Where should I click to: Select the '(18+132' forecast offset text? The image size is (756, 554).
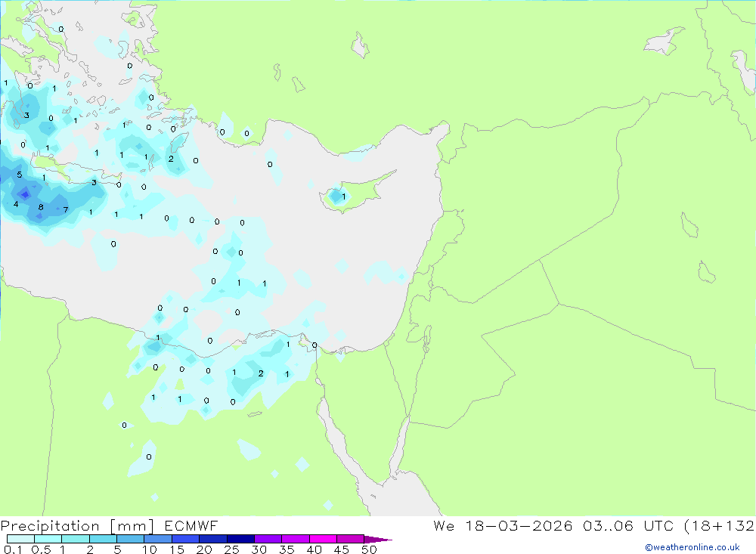(719, 526)
